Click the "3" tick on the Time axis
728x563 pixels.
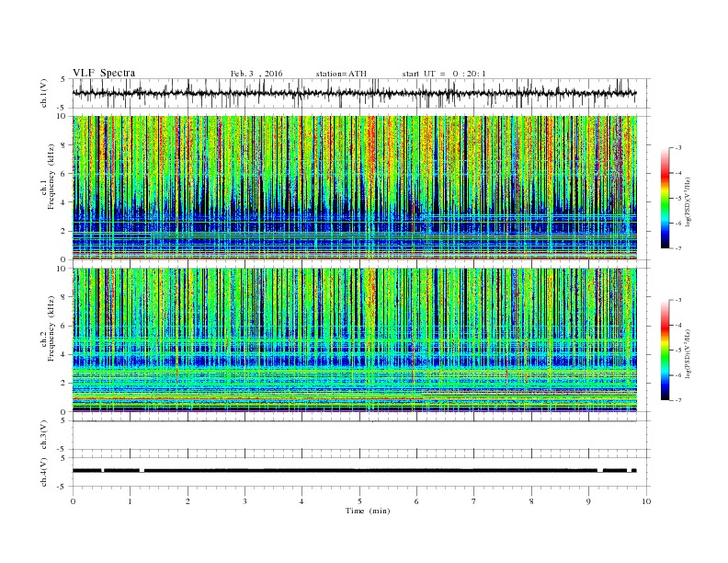click(245, 501)
